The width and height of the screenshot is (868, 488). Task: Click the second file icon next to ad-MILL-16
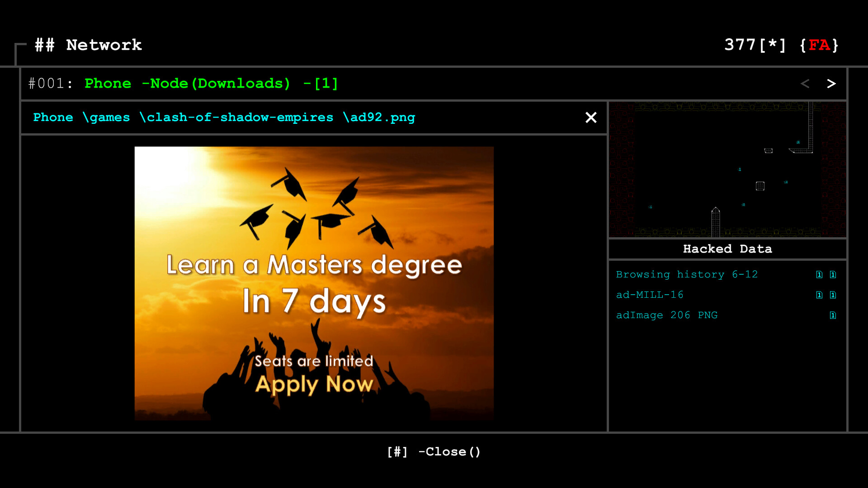pos(833,295)
